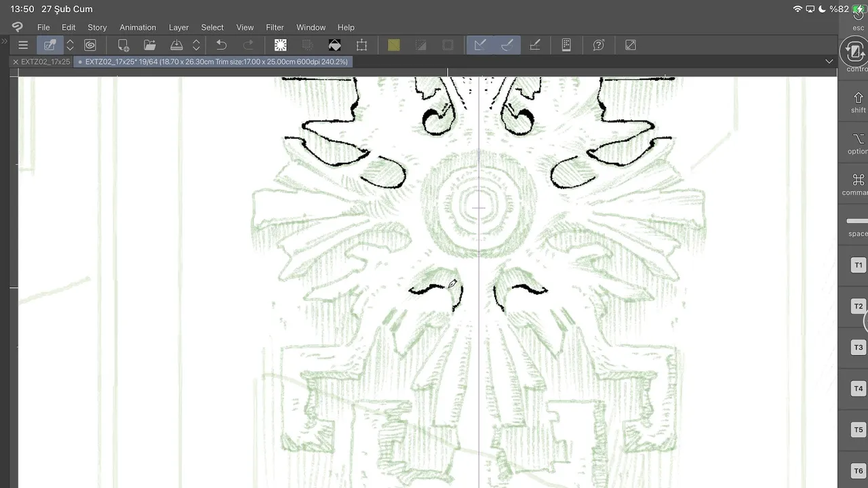Screen dimensions: 868x488
Task: Open the View menu
Action: coord(245,27)
